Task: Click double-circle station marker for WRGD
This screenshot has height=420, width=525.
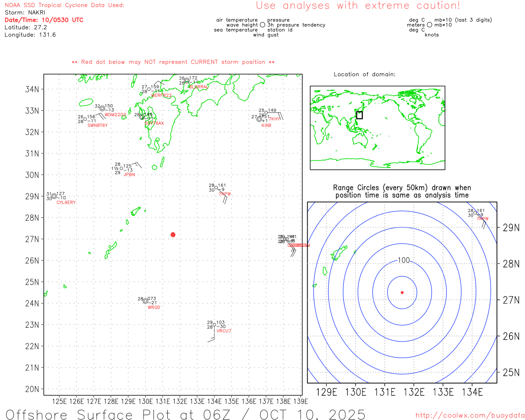Action: tap(145, 301)
